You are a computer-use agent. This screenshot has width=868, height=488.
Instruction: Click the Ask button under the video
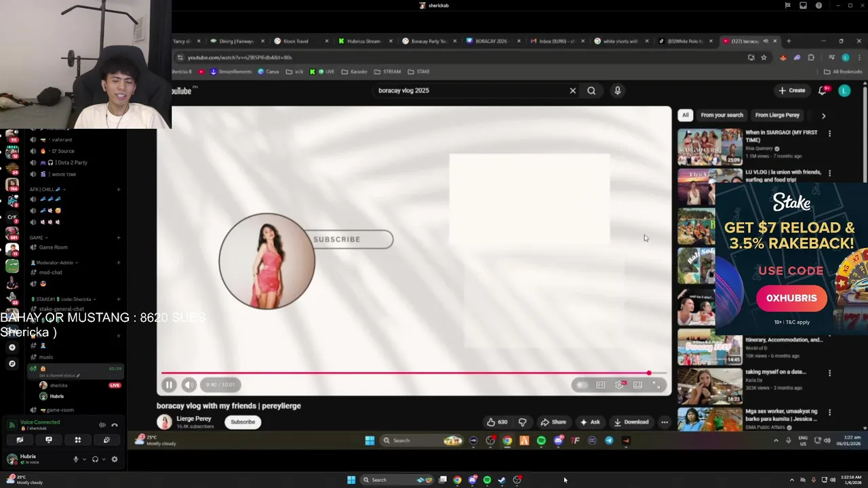coord(589,422)
